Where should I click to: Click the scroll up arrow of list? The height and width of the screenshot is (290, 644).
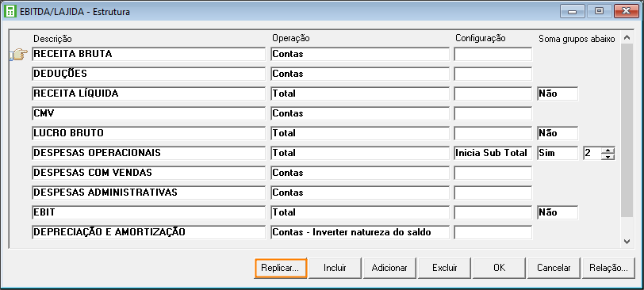click(x=627, y=38)
